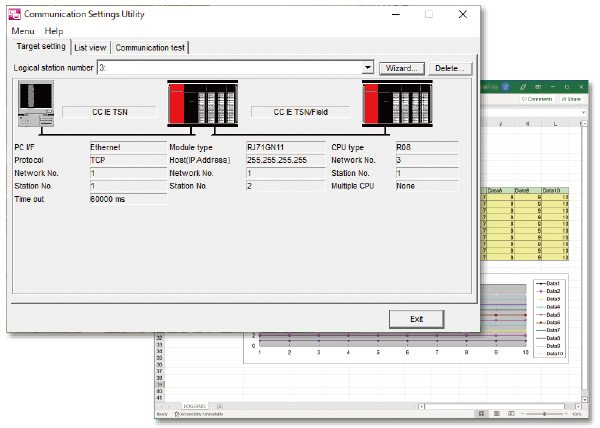600x428 pixels.
Task: Switch to the Communication test tab
Action: tap(150, 48)
